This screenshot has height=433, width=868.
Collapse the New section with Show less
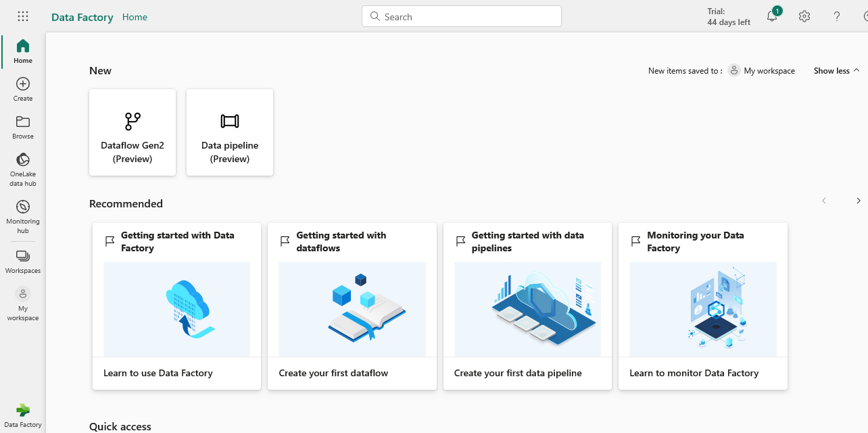pos(837,71)
